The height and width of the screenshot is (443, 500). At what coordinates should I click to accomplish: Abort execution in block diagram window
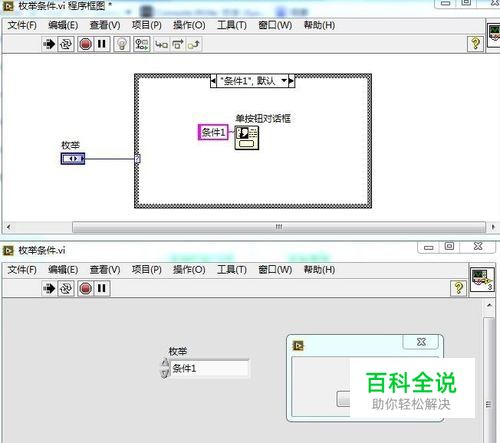coord(85,44)
